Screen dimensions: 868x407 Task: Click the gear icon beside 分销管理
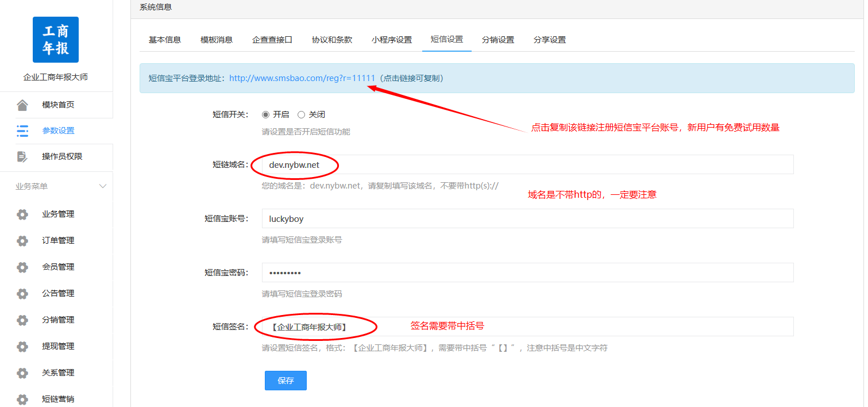coord(22,320)
